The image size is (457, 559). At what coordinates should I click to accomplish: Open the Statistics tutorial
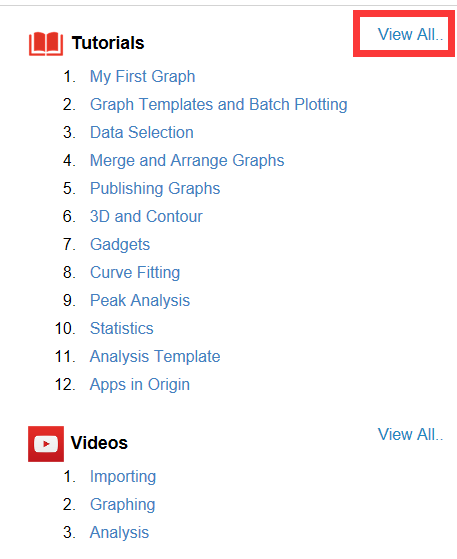122,328
